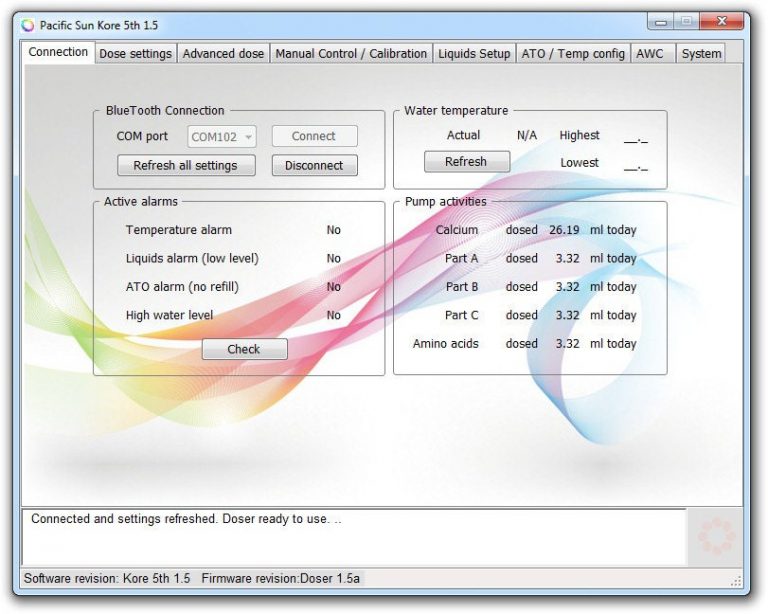Select the Connection tab
This screenshot has width=768, height=614.
58,52
